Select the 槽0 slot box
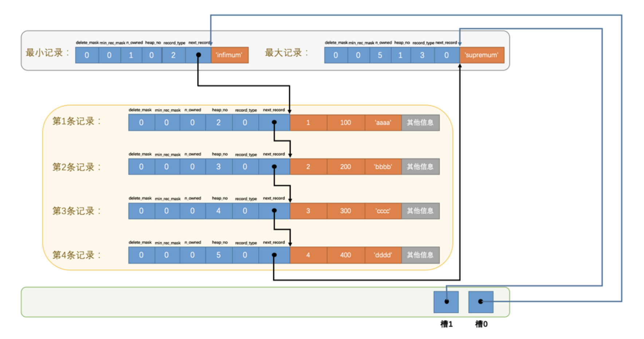 pos(480,302)
